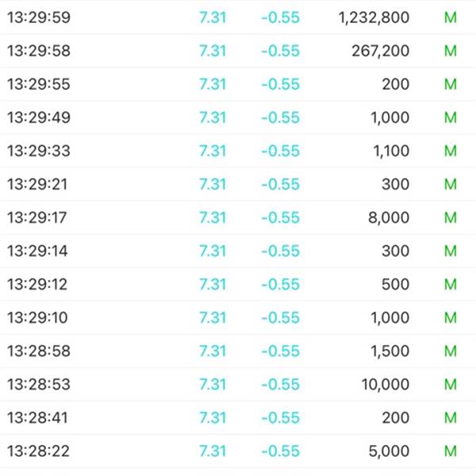Click the 10,000 volume entry
Image resolution: width=476 pixels, height=476 pixels.
point(386,385)
